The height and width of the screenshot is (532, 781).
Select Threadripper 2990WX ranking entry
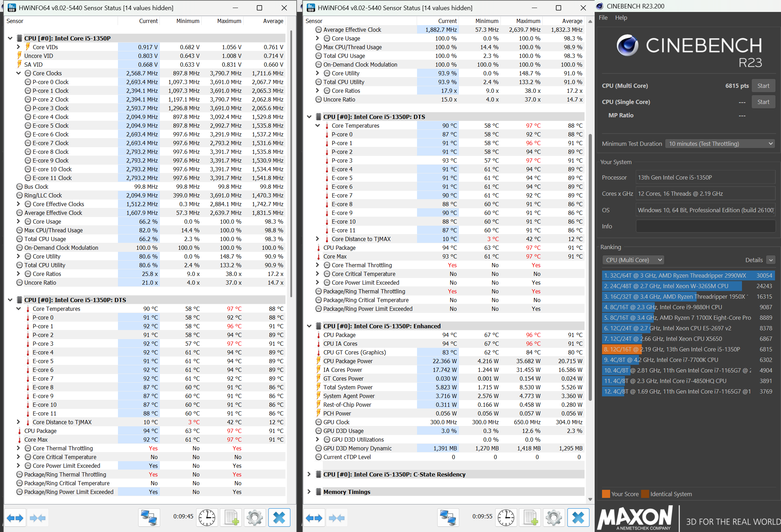tap(688, 276)
